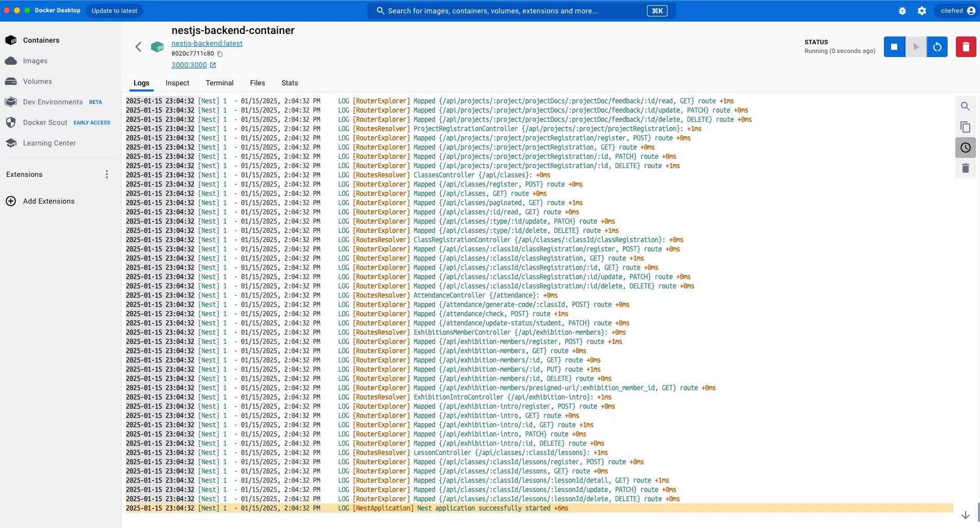This screenshot has width=980, height=528.
Task: Click the disabled Start play button
Action: [x=916, y=47]
